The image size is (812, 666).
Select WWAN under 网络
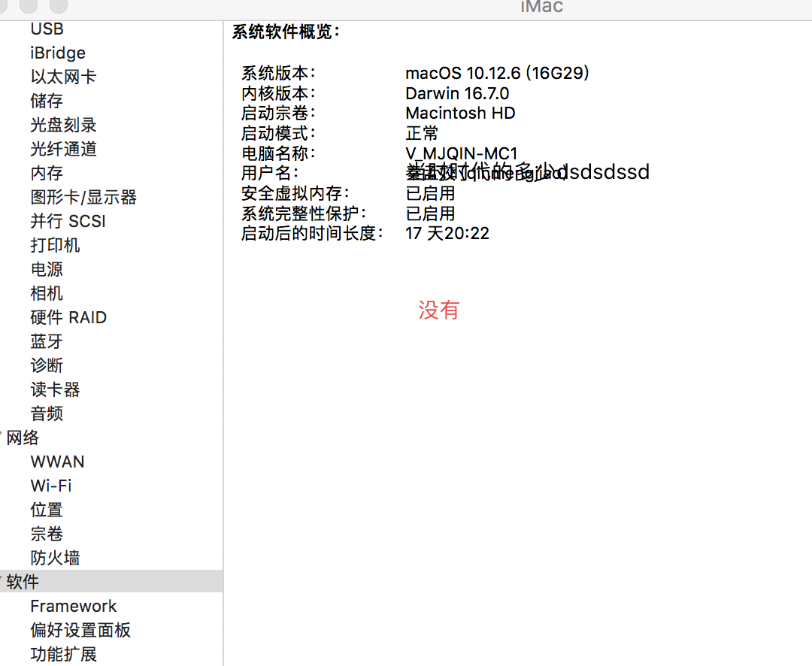pyautogui.click(x=57, y=462)
